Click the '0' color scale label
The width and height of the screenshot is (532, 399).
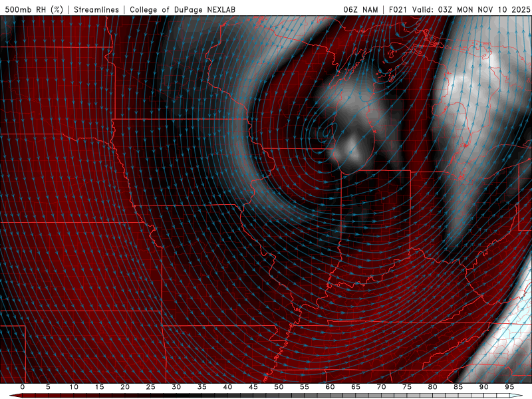23,387
